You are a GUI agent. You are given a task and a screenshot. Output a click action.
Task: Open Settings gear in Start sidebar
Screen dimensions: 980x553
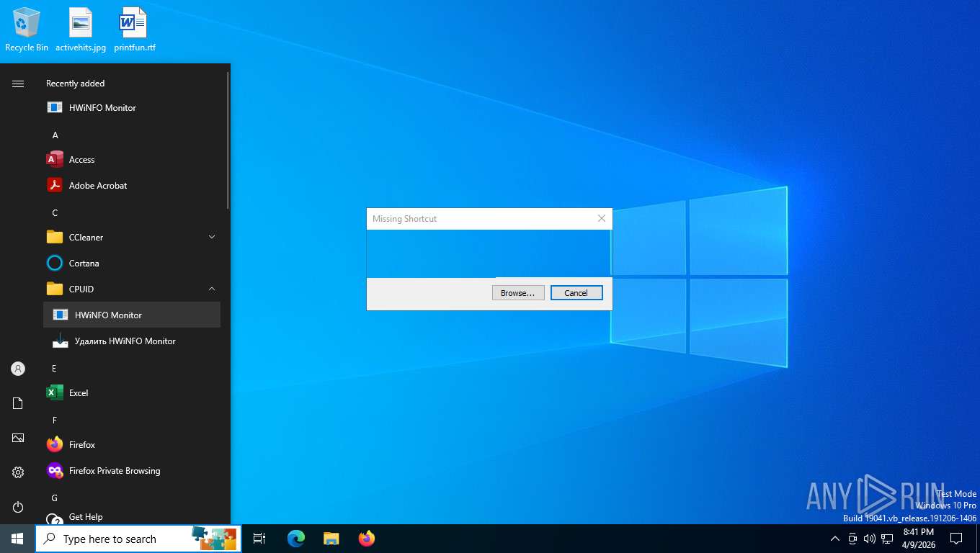pyautogui.click(x=18, y=472)
